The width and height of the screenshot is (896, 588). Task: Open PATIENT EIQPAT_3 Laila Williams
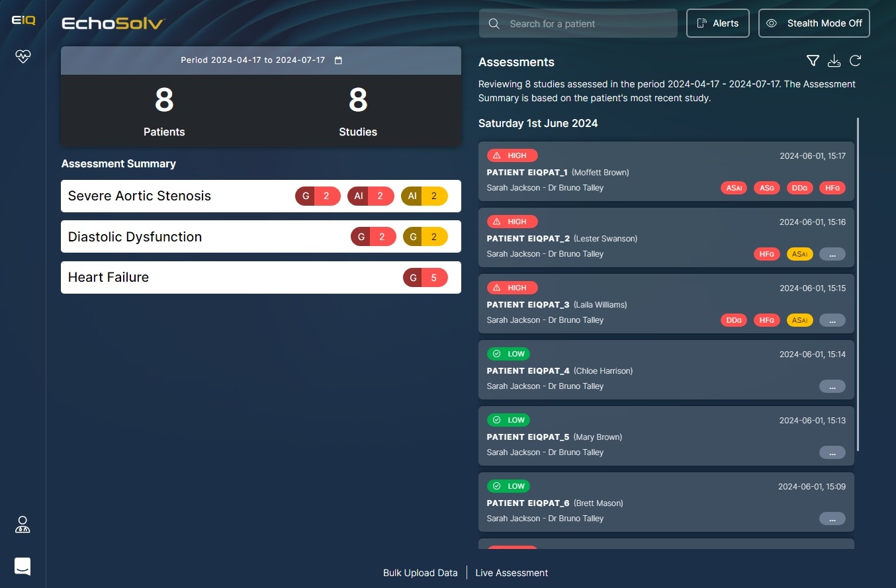click(x=666, y=304)
